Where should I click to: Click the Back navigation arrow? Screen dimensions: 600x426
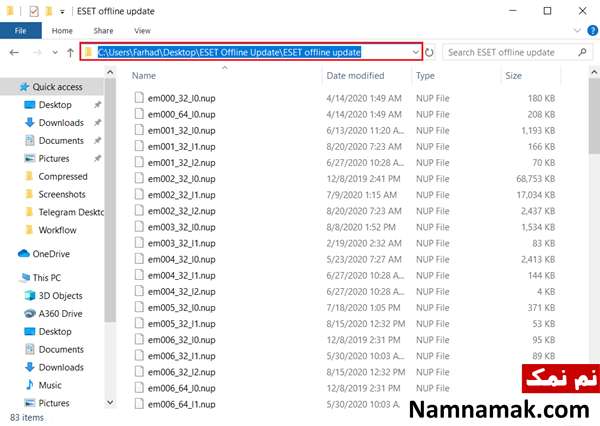click(14, 52)
